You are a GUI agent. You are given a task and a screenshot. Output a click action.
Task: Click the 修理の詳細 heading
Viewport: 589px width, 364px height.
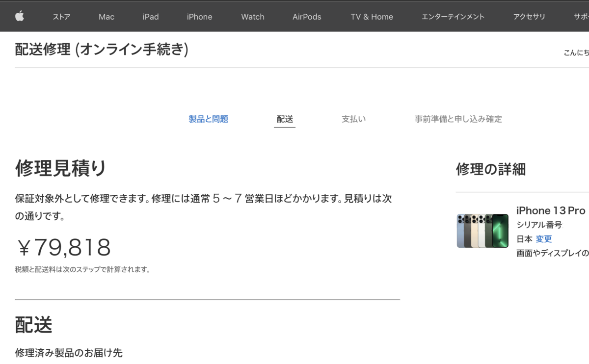[x=491, y=169]
